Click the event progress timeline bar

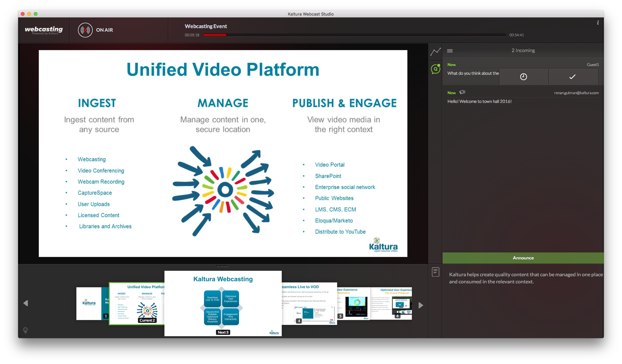click(354, 35)
